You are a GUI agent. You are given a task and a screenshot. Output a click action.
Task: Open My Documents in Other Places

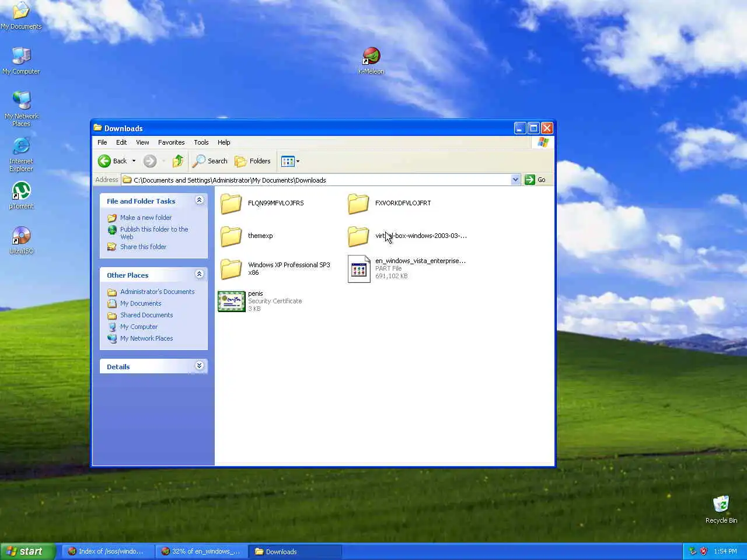click(x=141, y=303)
